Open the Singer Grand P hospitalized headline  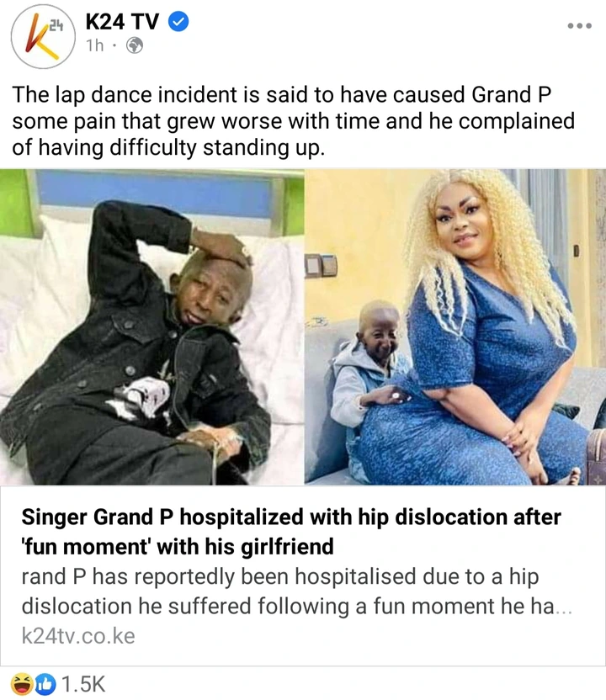[x=290, y=532]
